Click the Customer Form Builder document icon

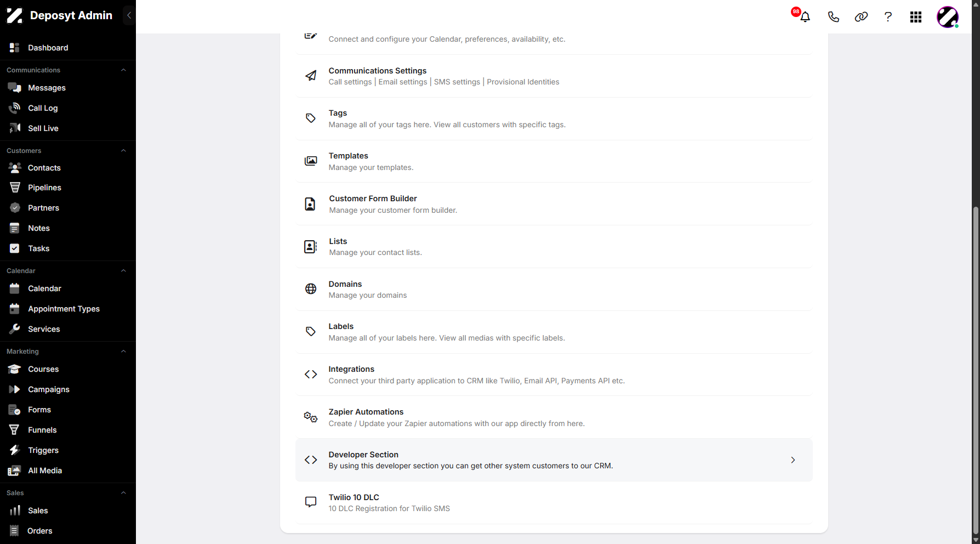pos(310,204)
